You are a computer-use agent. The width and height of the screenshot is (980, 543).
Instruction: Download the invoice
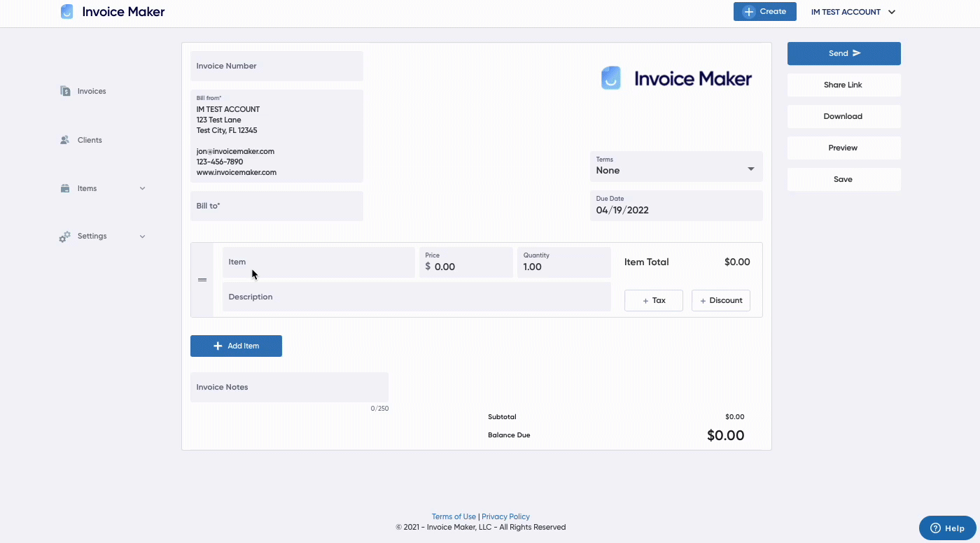point(844,116)
